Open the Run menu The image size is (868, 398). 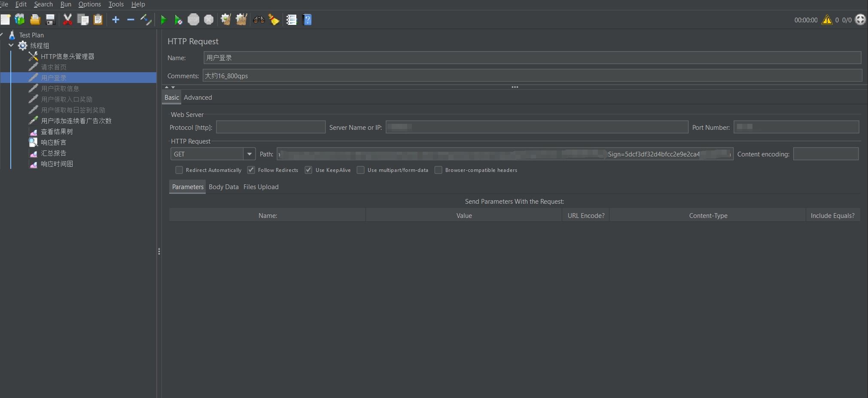[x=66, y=4]
